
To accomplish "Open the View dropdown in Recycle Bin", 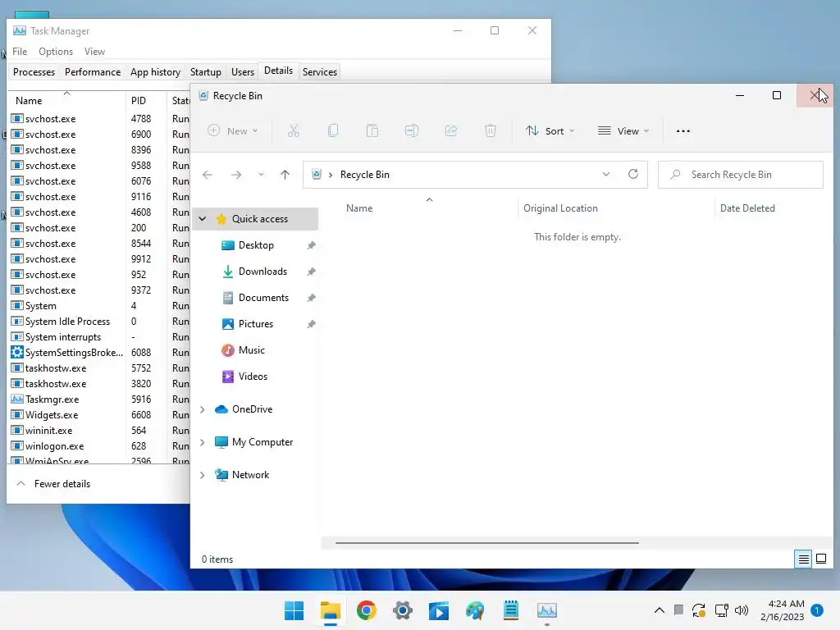I will (623, 130).
